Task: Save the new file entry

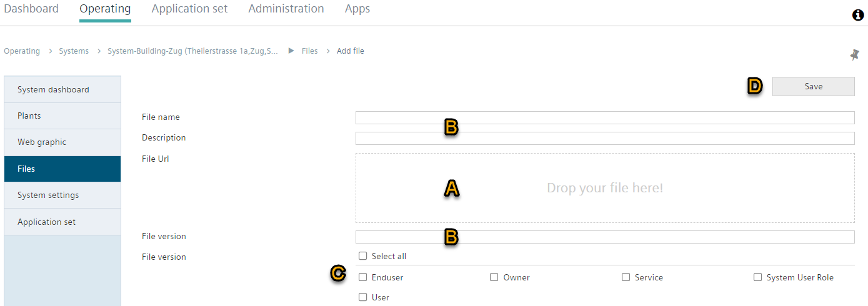Action: [814, 86]
